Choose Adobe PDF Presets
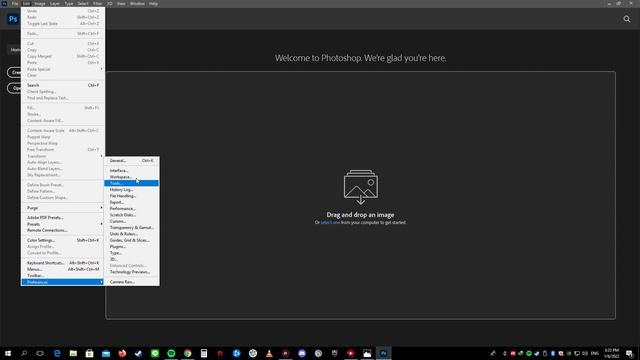The image size is (640, 360). click(x=63, y=218)
